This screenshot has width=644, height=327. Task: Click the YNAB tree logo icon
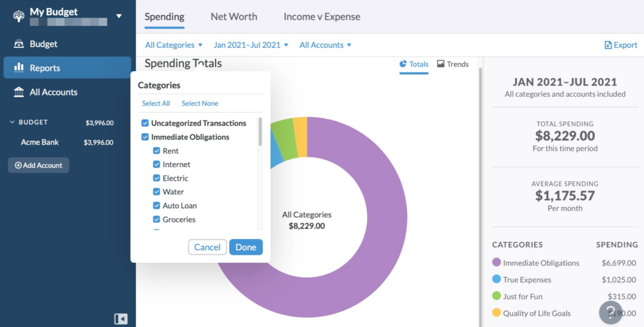[18, 16]
